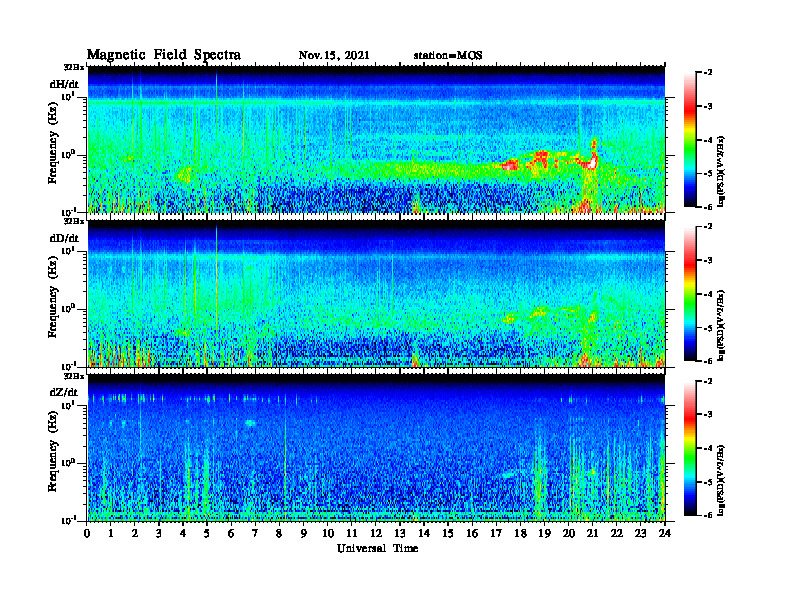Click the -6 value on dH/dt color scale

pyautogui.click(x=708, y=207)
